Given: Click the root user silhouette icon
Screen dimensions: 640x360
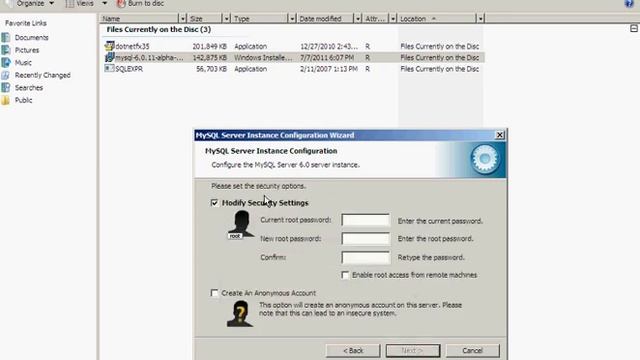Looking at the screenshot, I should [x=241, y=224].
